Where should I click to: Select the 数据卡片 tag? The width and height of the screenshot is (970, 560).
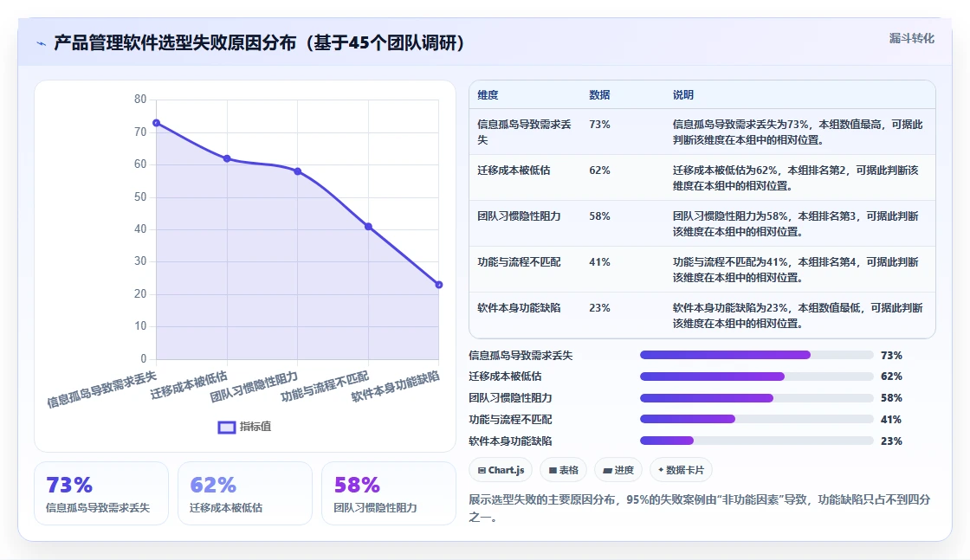click(x=681, y=470)
